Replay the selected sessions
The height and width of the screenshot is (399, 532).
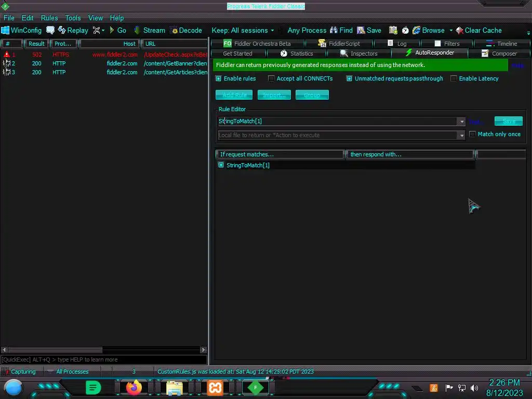click(73, 31)
